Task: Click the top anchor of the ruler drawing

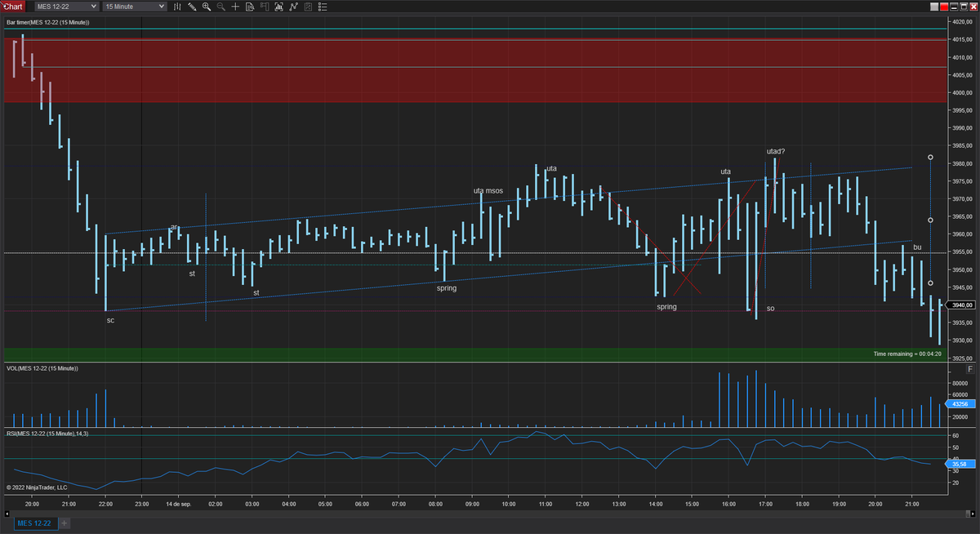Action: click(930, 157)
